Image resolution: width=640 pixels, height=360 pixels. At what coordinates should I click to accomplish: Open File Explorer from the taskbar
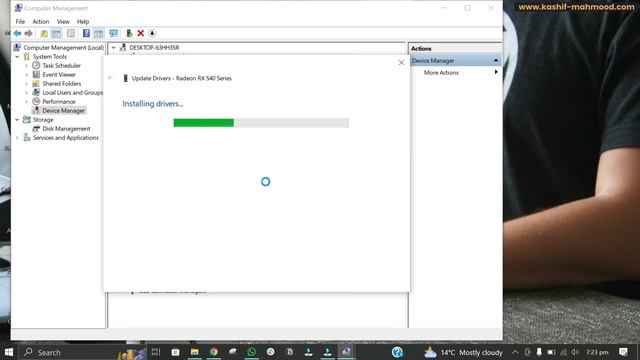[x=195, y=352]
